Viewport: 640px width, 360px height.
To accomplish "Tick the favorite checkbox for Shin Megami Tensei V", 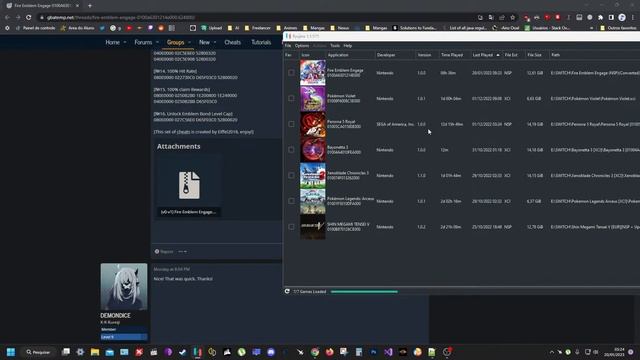I will tap(291, 227).
